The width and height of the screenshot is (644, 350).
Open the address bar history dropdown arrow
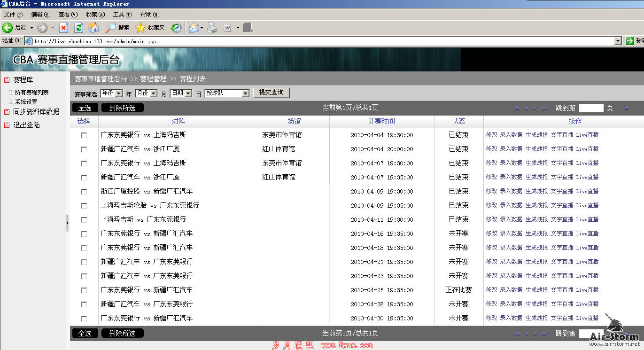(618, 41)
